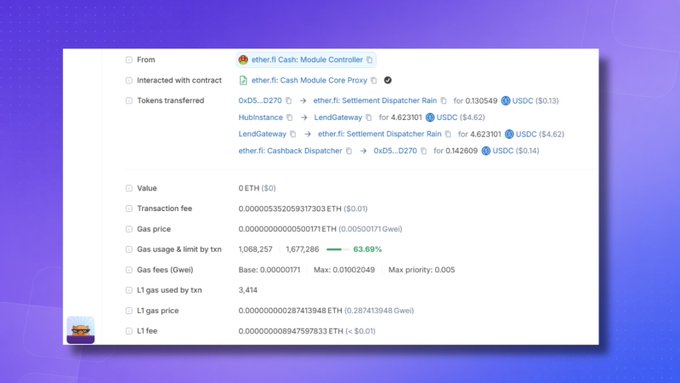Click USDC token icon in HubInstance row
Viewport: 680px width, 383px height.
(x=430, y=118)
